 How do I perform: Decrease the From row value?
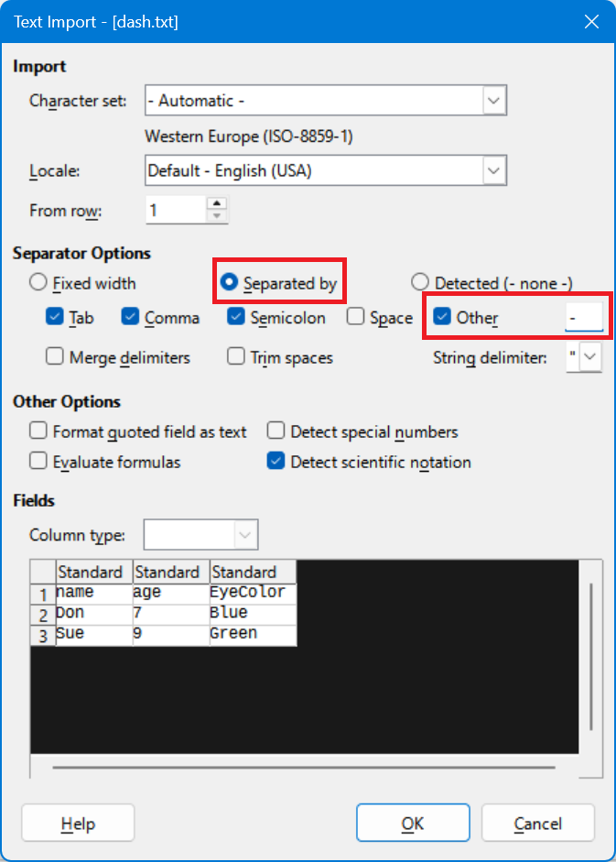pos(216,216)
